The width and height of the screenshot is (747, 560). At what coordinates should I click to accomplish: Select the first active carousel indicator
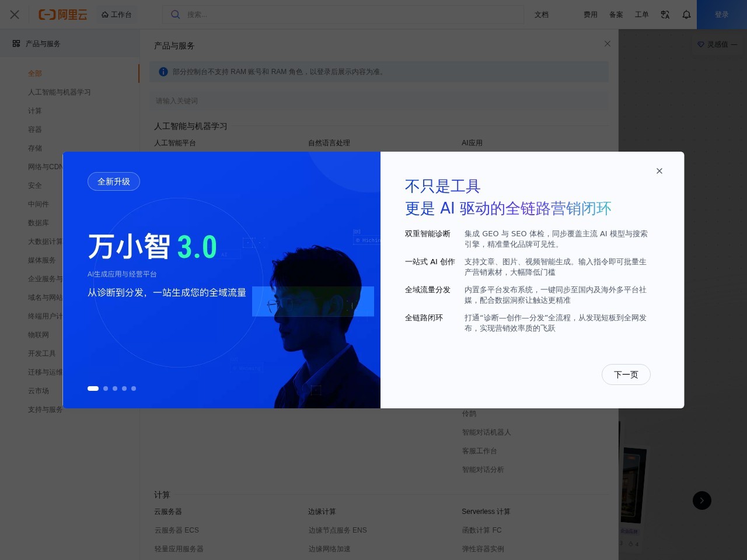point(93,388)
